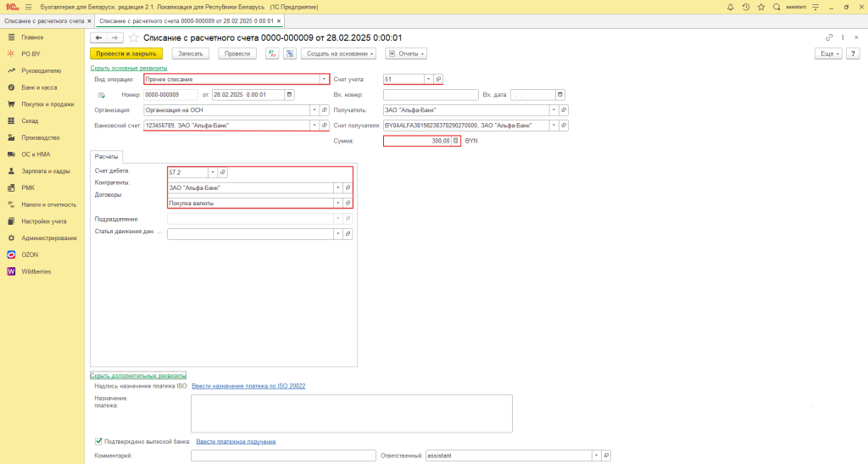868x464 pixels.
Task: Click document status icon beside Номер
Action: coord(102,95)
